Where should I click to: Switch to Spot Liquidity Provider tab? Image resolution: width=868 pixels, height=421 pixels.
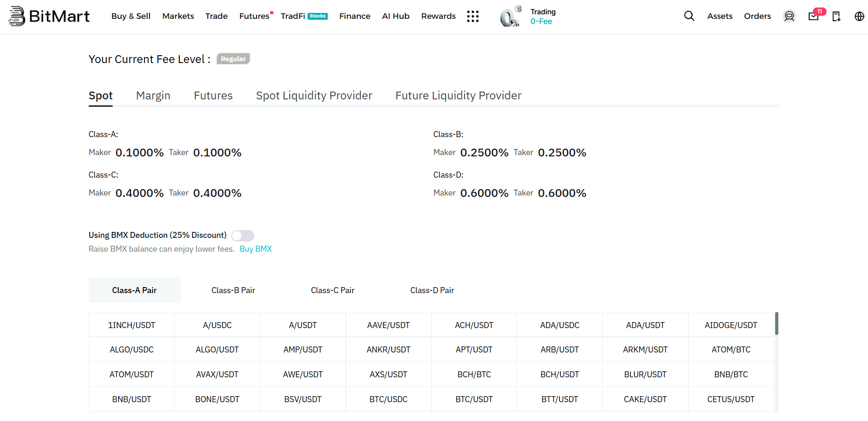pyautogui.click(x=314, y=96)
